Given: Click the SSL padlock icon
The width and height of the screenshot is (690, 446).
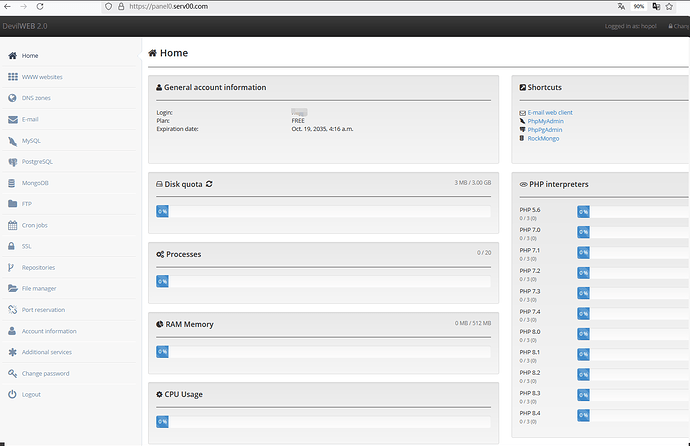Looking at the screenshot, I should pos(11,246).
